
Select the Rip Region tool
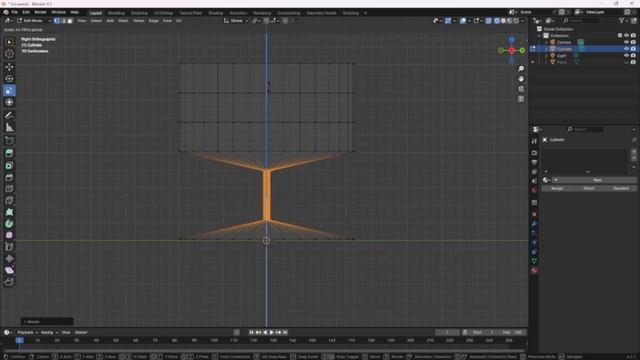[9, 282]
